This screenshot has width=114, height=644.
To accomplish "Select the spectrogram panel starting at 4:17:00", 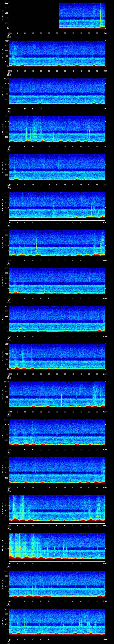I will 57,508.
